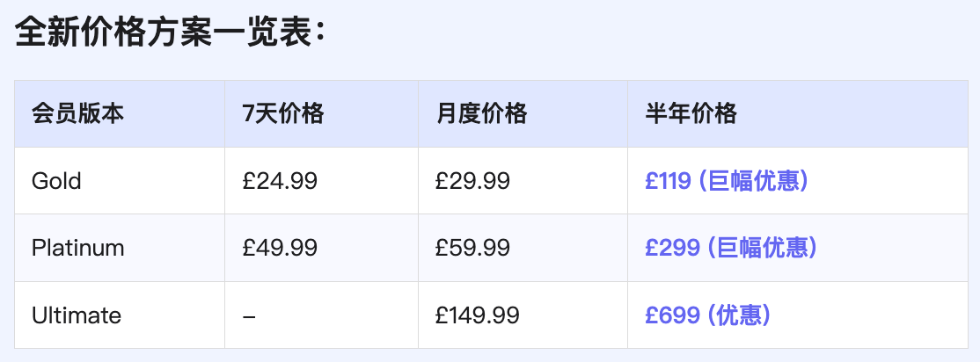Select the 月度价格 column header

click(x=481, y=114)
